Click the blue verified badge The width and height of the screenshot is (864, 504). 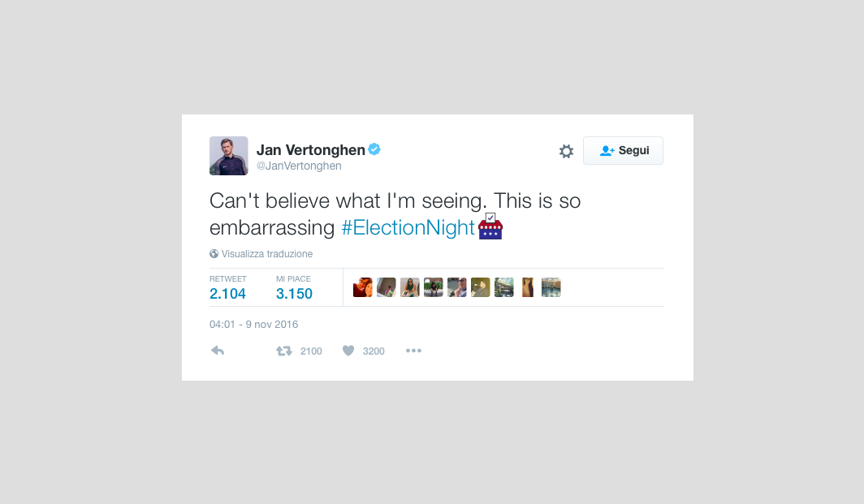[x=374, y=149]
